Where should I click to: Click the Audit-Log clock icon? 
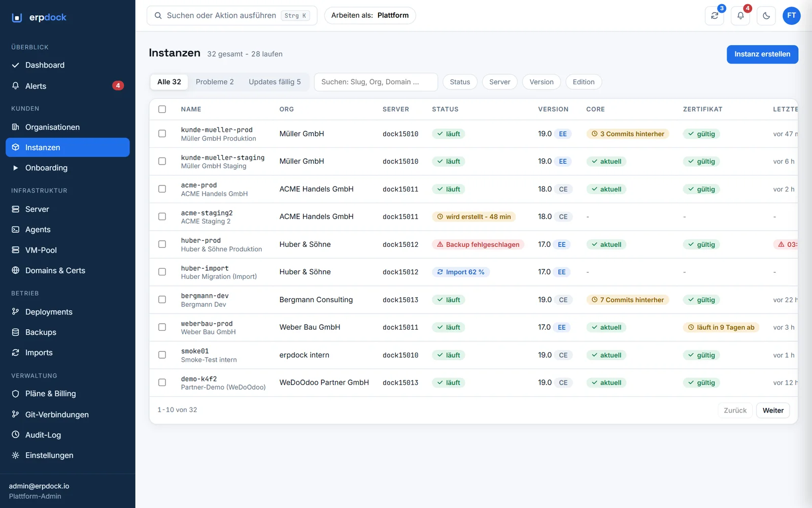[16, 435]
